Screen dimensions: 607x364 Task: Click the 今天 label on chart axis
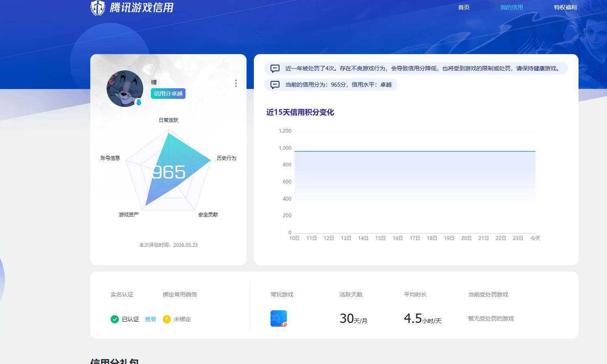click(535, 238)
